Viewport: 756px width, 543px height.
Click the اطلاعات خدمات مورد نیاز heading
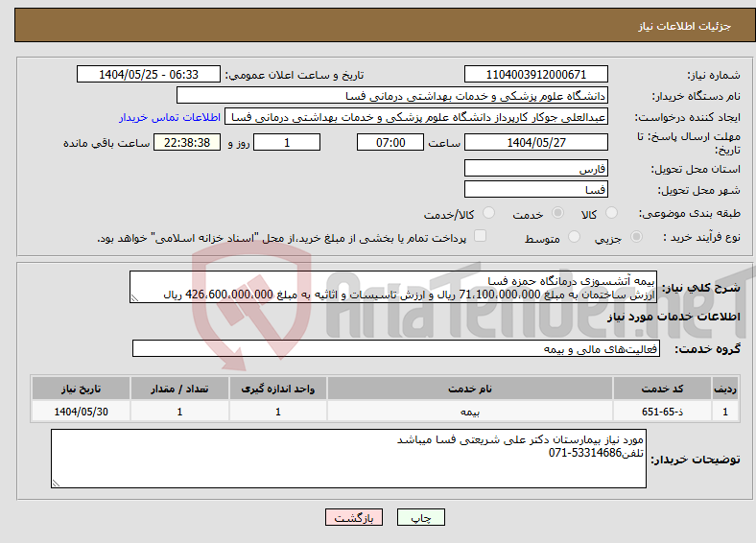[673, 317]
